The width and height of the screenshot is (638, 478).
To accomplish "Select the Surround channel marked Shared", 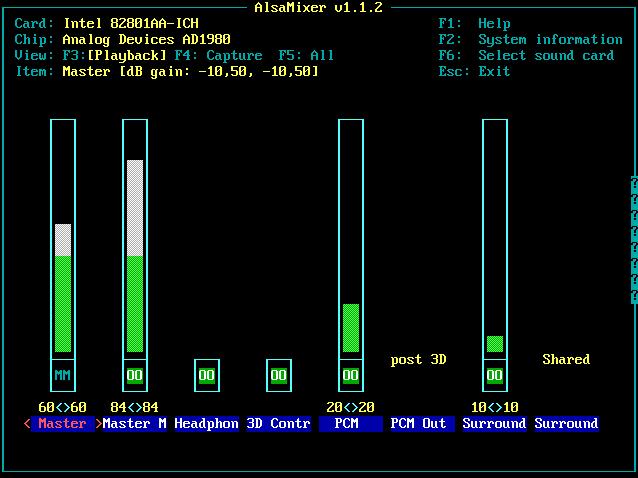I will coord(566,423).
